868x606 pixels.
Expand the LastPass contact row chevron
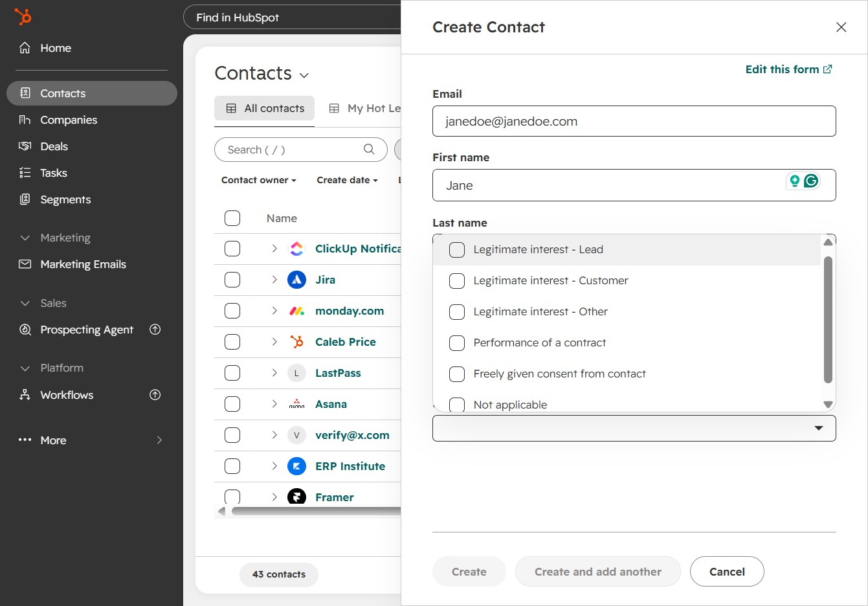274,373
